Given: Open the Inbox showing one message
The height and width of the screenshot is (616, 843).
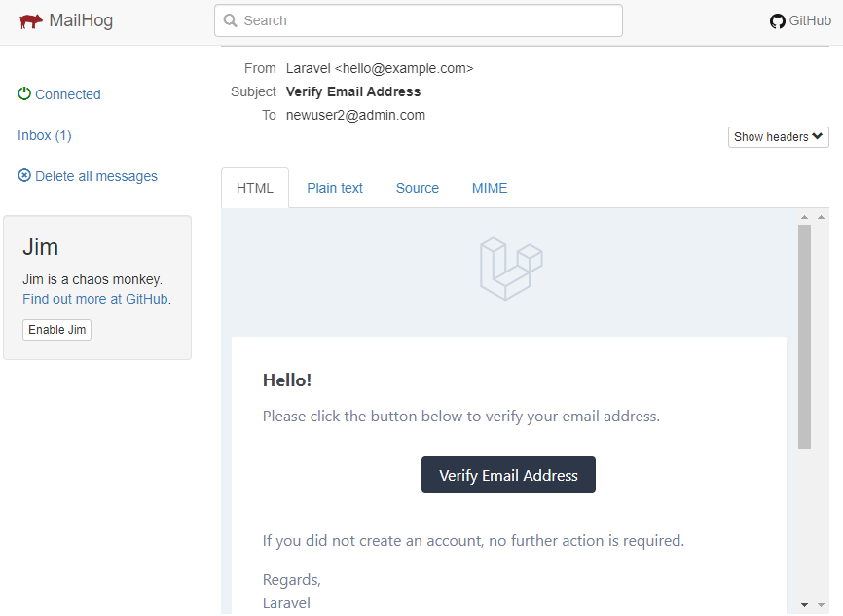Looking at the screenshot, I should point(44,135).
